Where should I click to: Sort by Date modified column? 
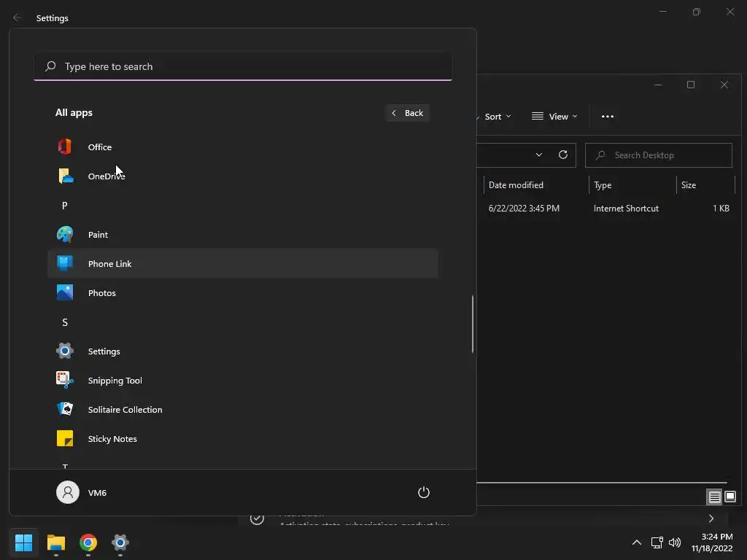536,185
